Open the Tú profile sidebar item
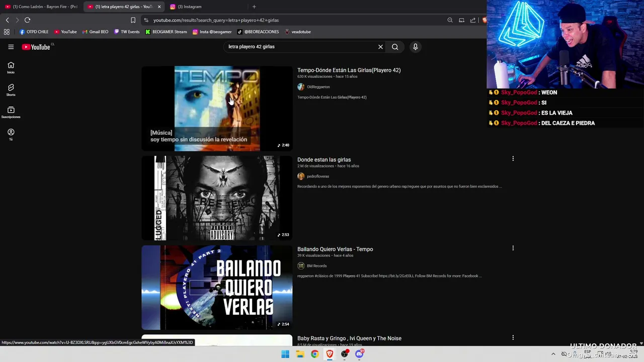The height and width of the screenshot is (362, 644). 11,134
